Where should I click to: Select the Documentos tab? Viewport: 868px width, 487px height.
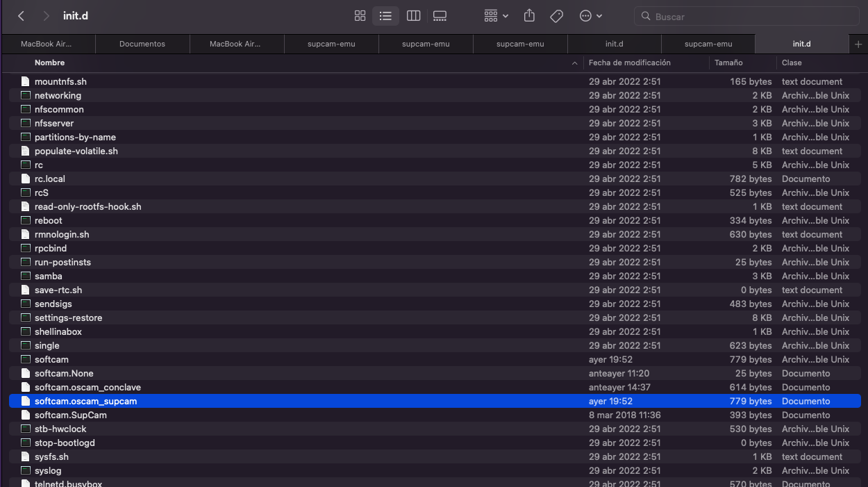[x=142, y=44]
